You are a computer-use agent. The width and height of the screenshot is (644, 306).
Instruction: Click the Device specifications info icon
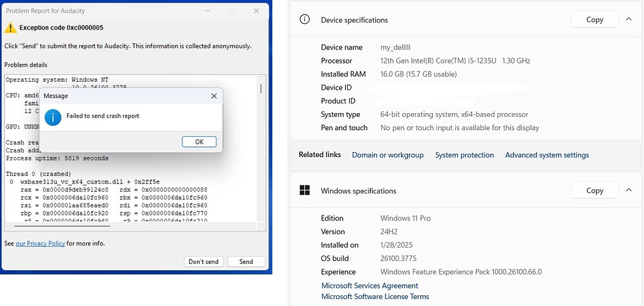click(305, 19)
